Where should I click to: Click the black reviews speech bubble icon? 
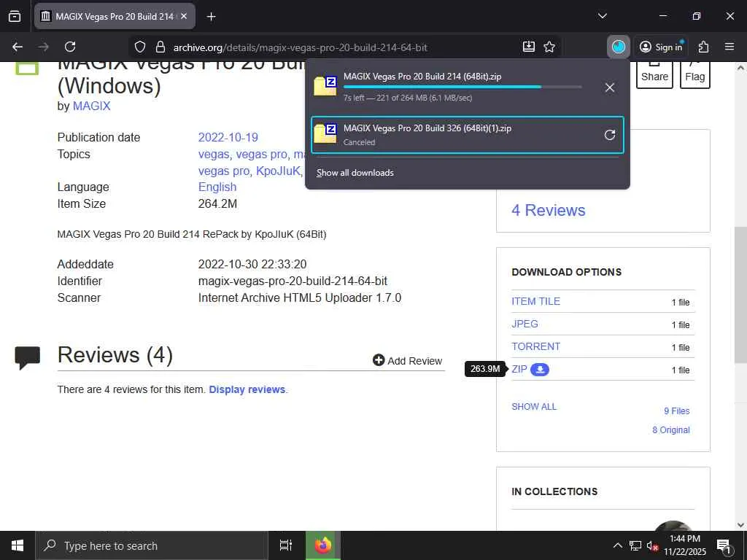[x=27, y=357]
